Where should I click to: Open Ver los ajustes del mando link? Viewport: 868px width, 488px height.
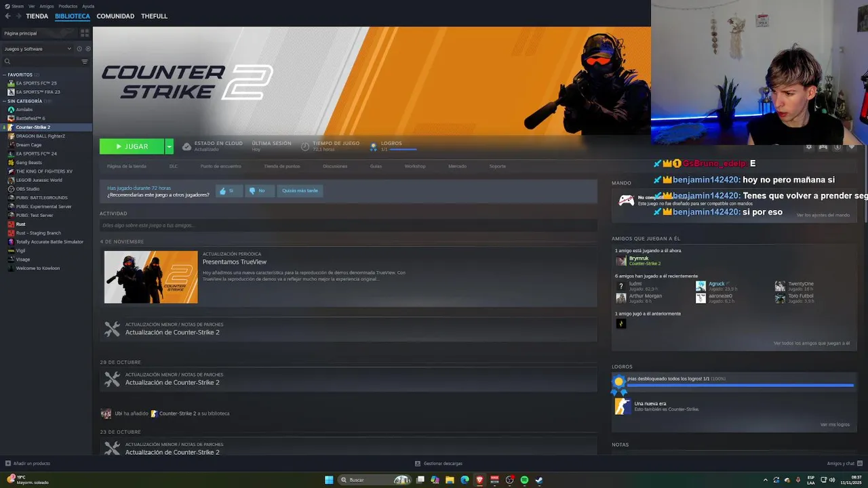point(823,215)
